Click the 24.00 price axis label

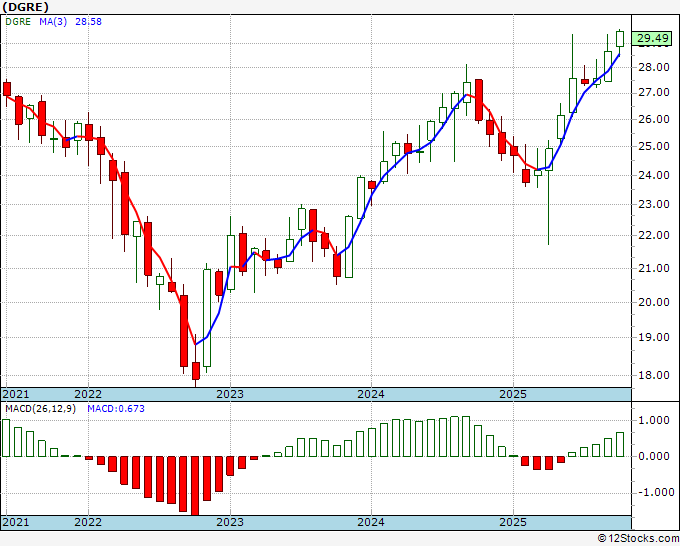tap(654, 176)
